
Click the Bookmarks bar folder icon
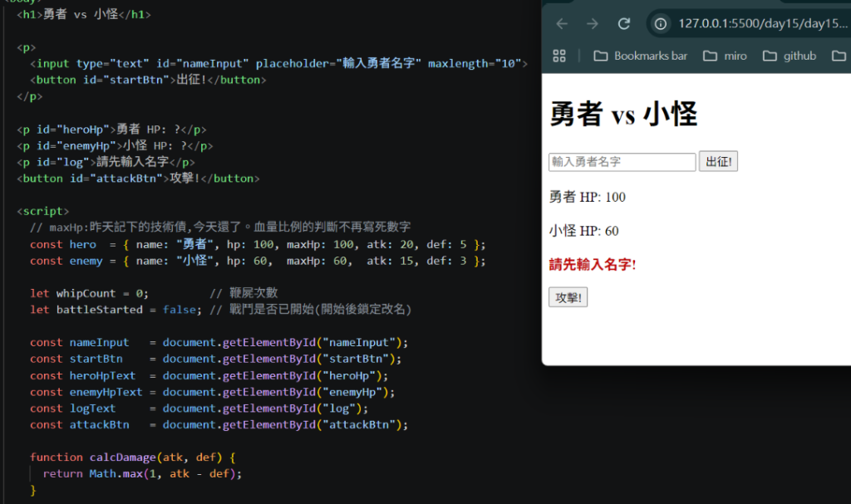click(600, 56)
